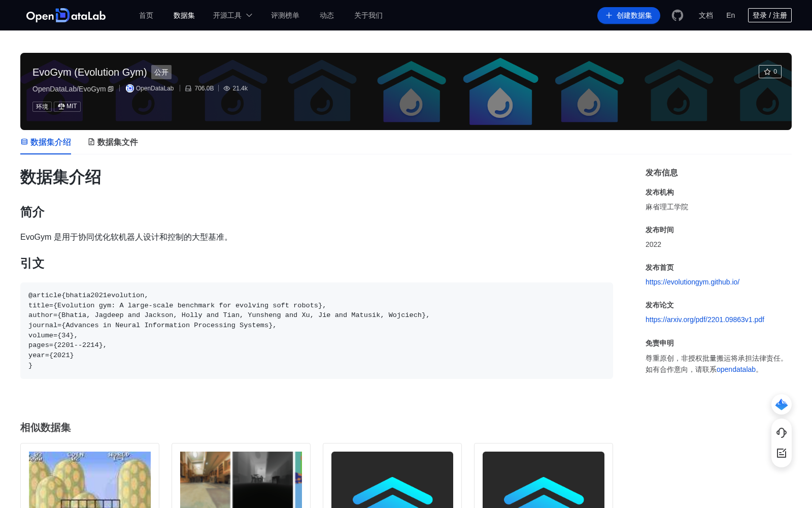Click the plus icon in 创建数据集
The height and width of the screenshot is (508, 812).
(x=609, y=15)
